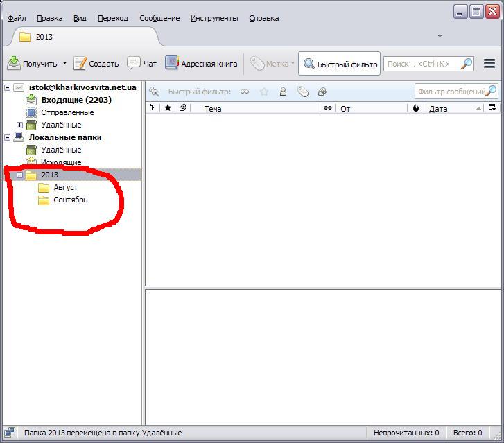This screenshot has height=443, width=504.
Task: Open the Адресная книга
Action: pyautogui.click(x=201, y=64)
